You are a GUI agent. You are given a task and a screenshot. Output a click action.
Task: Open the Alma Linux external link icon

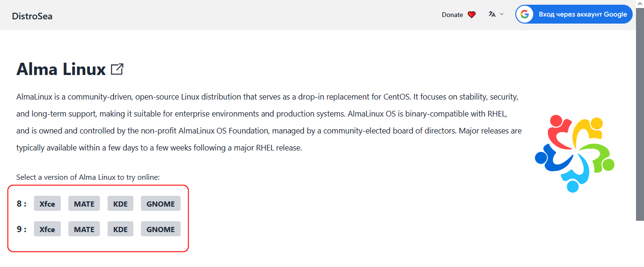(117, 69)
